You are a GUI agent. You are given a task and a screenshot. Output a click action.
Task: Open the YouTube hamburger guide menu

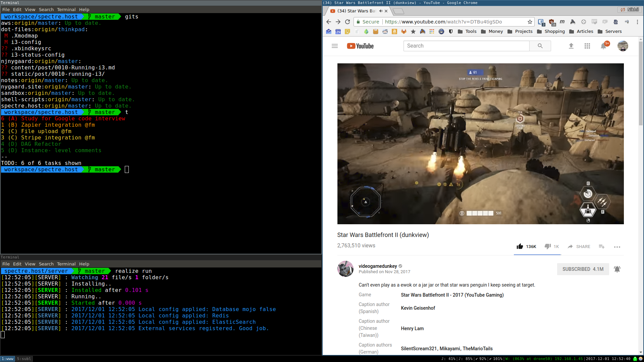(334, 46)
